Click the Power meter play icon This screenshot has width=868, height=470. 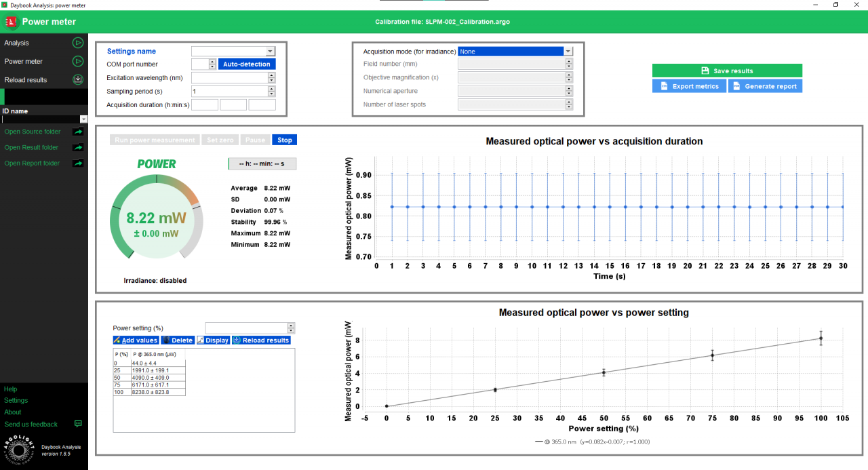78,61
